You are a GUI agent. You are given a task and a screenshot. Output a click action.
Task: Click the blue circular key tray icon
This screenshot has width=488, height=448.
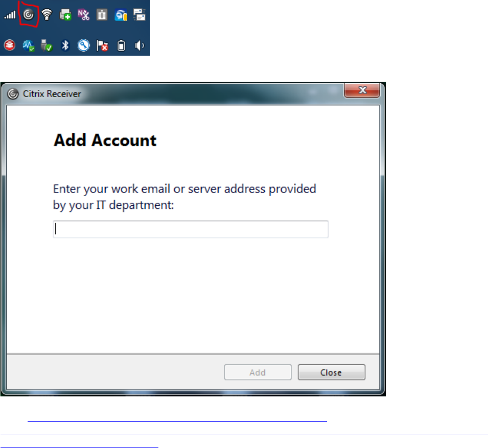[84, 45]
